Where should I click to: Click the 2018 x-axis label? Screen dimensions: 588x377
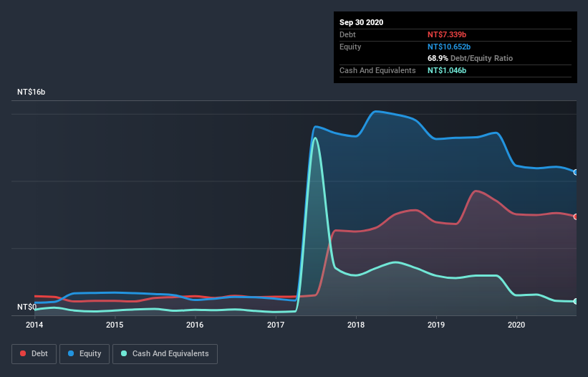point(356,325)
